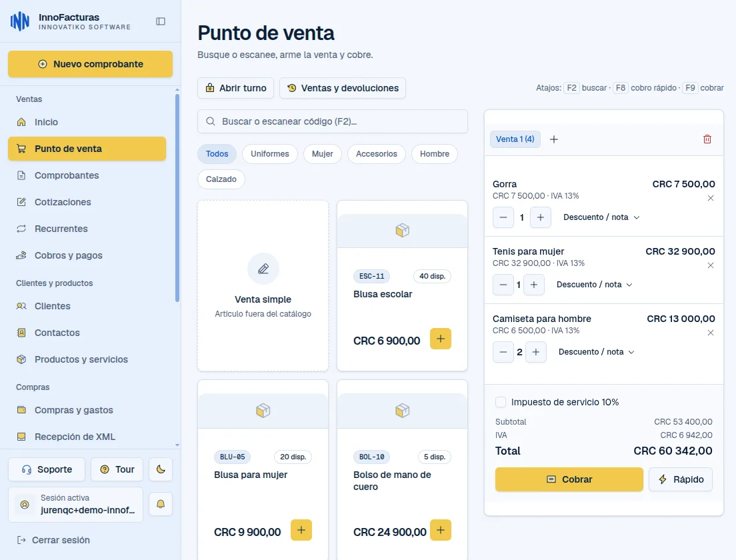Add a new sale tab with plus
This screenshot has height=560, width=736.
coord(554,139)
